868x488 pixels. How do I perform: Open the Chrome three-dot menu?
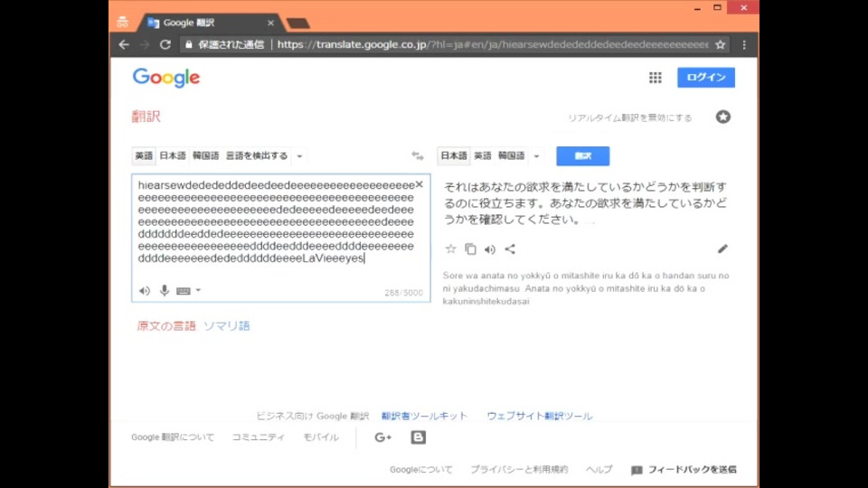click(x=744, y=45)
